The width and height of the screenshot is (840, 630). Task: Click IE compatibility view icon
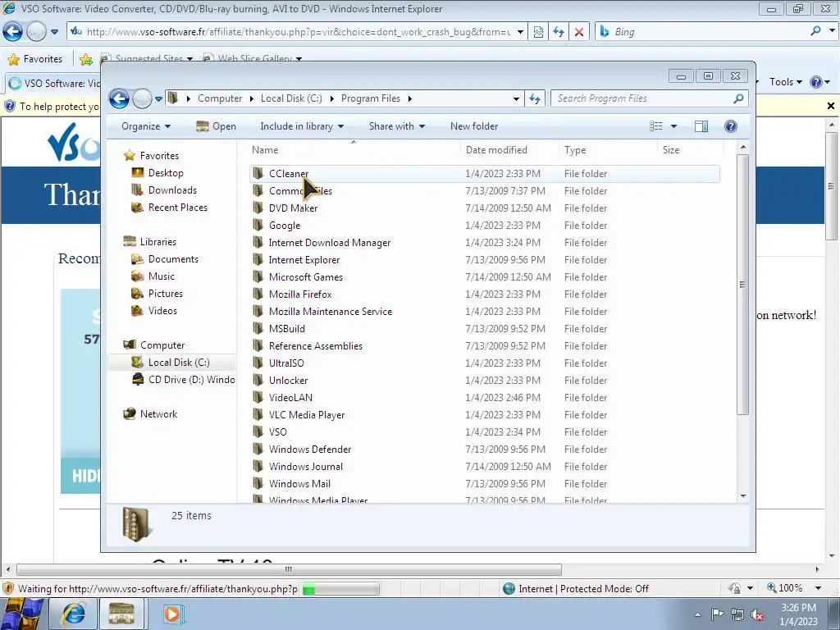(538, 32)
